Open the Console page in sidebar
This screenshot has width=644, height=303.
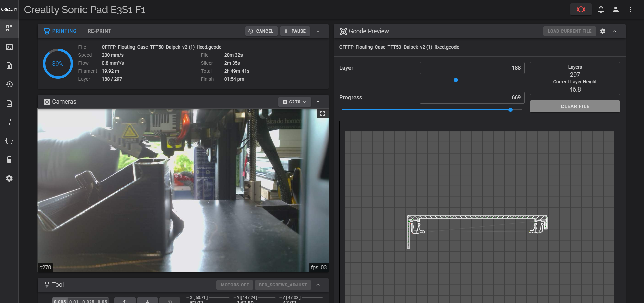[9, 47]
